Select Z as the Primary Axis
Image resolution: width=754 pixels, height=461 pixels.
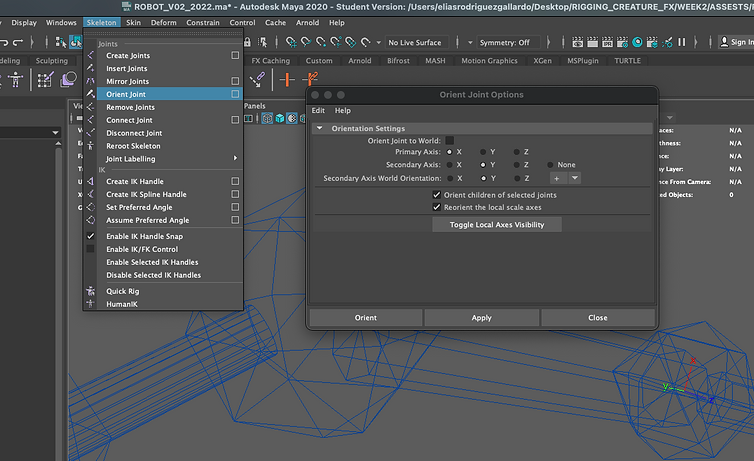(516, 152)
